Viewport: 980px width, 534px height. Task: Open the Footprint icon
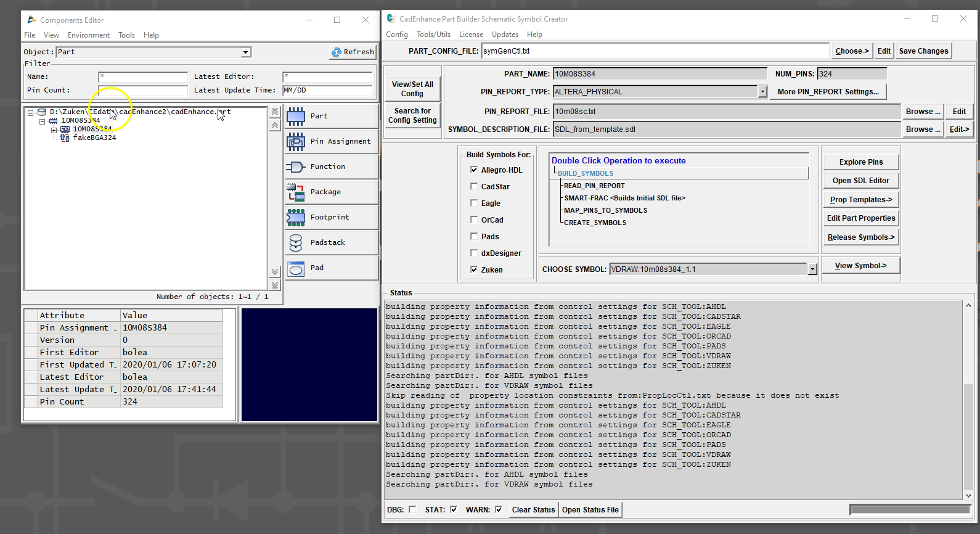[x=296, y=217]
